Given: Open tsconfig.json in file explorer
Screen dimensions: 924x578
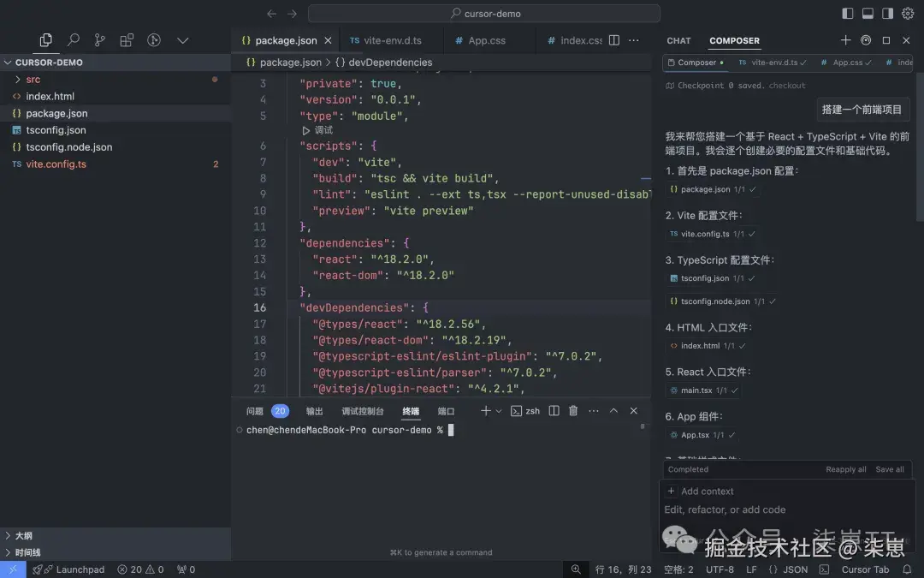Looking at the screenshot, I should point(115,130).
